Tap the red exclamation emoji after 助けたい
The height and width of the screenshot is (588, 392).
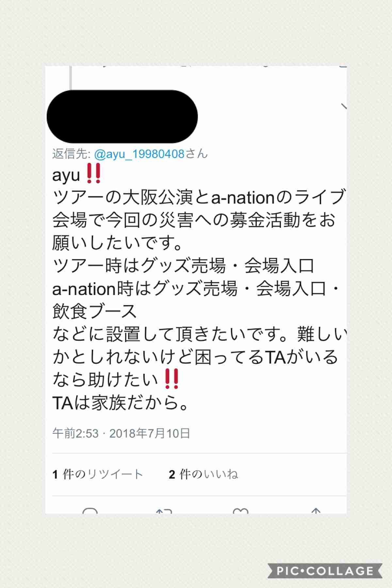(x=172, y=379)
